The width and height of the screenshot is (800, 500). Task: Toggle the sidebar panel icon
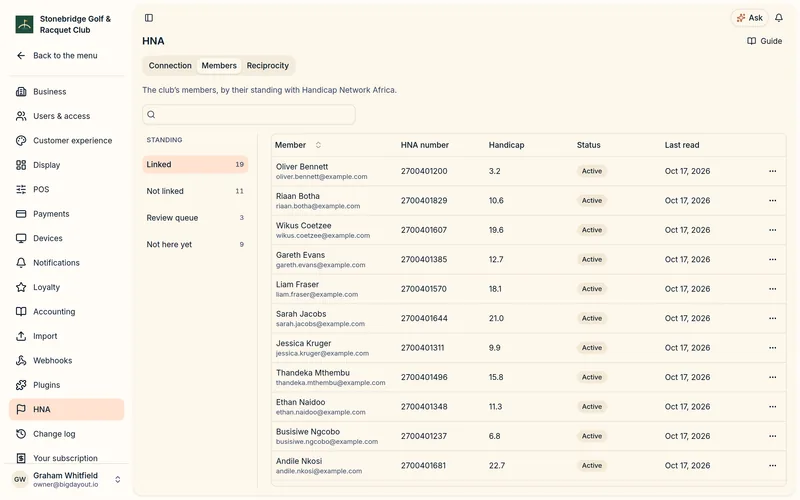pyautogui.click(x=148, y=18)
